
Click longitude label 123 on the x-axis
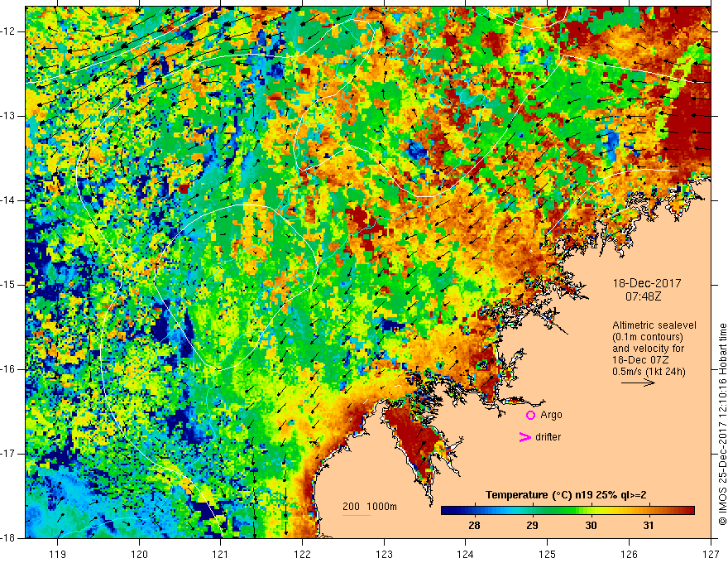(384, 554)
